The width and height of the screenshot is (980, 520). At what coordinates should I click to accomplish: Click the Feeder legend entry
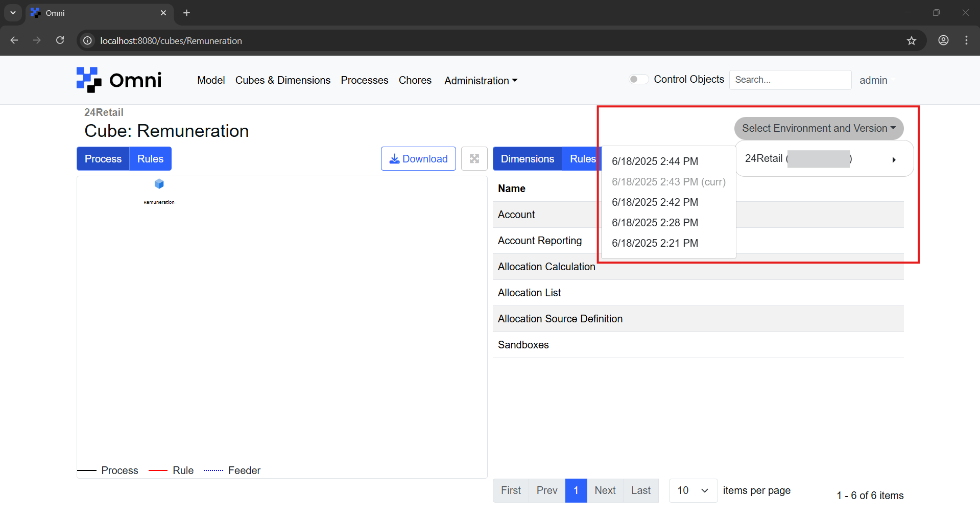(232, 470)
